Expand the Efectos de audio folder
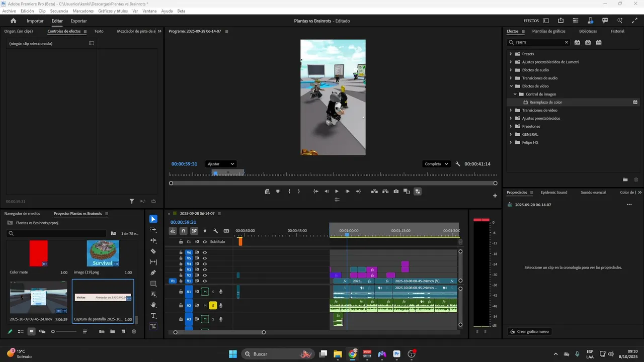Screen dimensions: 644x362 pyautogui.click(x=511, y=70)
